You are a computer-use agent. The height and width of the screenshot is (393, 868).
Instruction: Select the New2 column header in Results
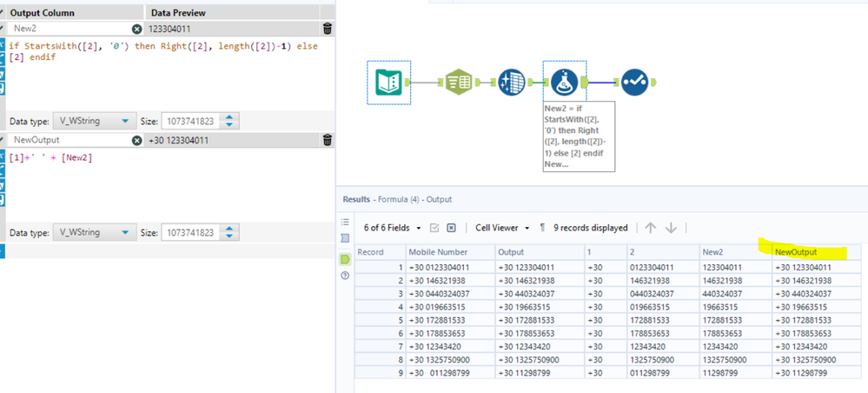[736, 252]
